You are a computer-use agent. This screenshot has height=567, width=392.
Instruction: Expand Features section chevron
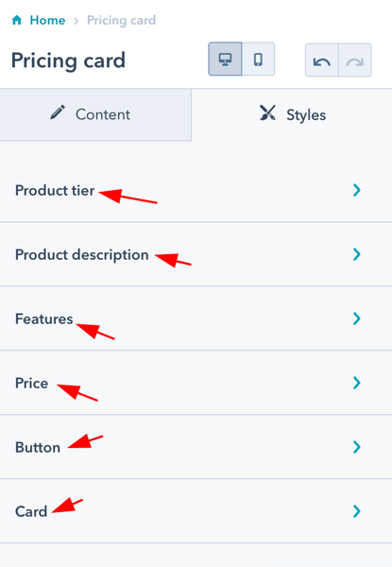[x=357, y=318]
